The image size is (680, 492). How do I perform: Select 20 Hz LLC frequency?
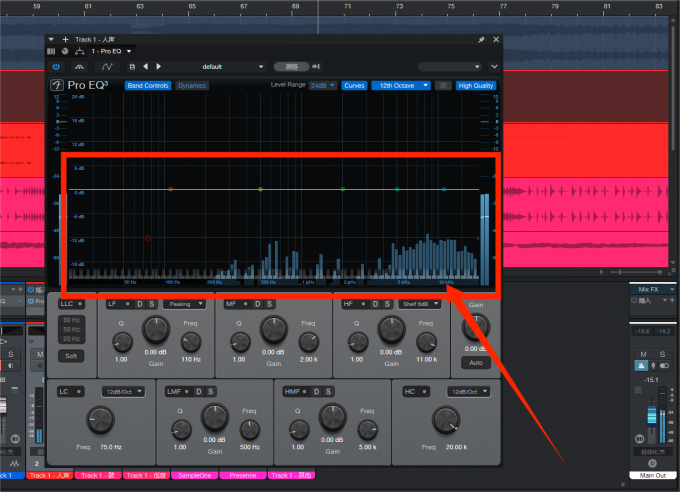point(72,338)
